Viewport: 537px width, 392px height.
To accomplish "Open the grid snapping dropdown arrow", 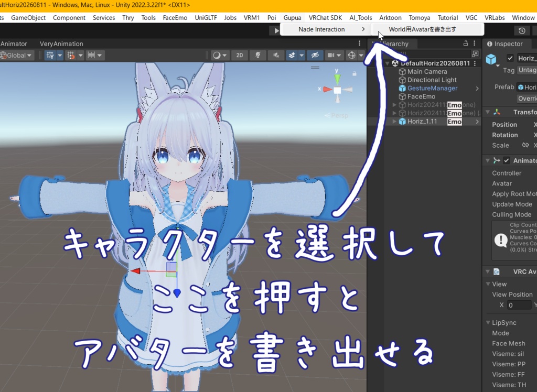I will [x=80, y=55].
